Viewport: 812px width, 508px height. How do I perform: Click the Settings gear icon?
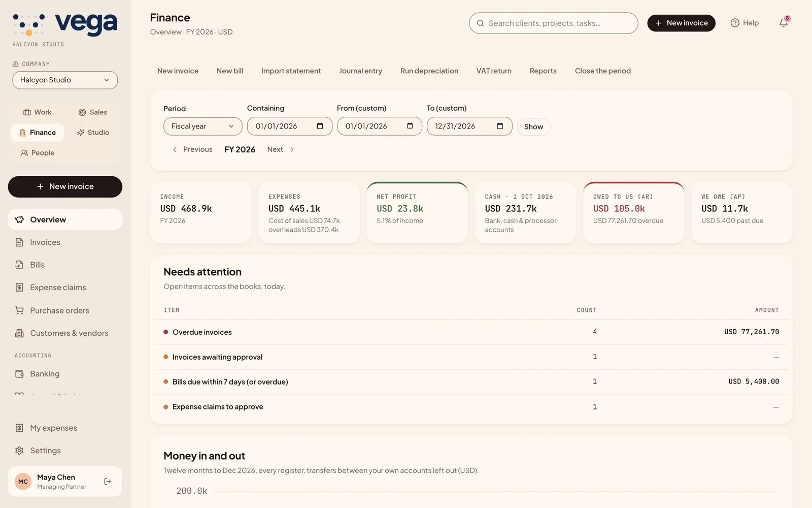coord(19,451)
